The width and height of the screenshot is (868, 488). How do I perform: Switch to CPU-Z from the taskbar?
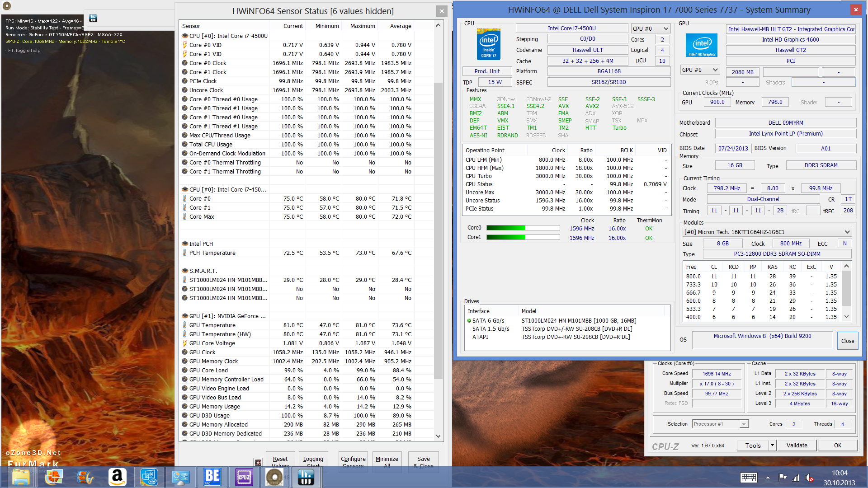[x=244, y=477]
